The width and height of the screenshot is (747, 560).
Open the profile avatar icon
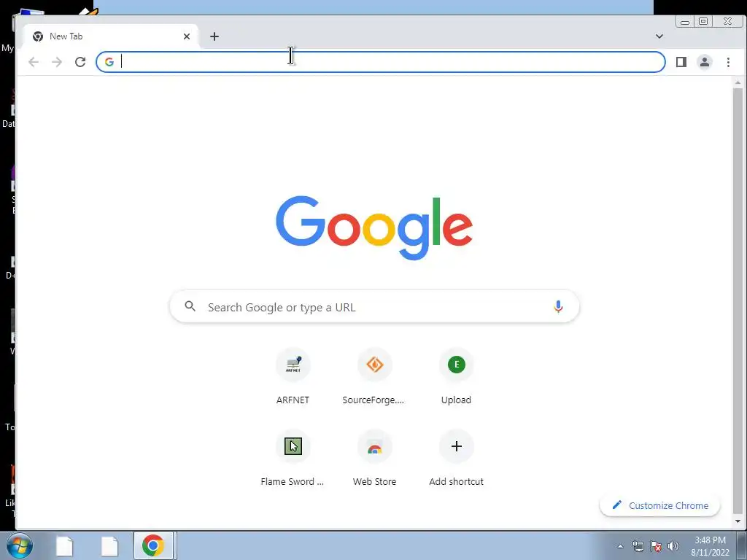pyautogui.click(x=705, y=62)
